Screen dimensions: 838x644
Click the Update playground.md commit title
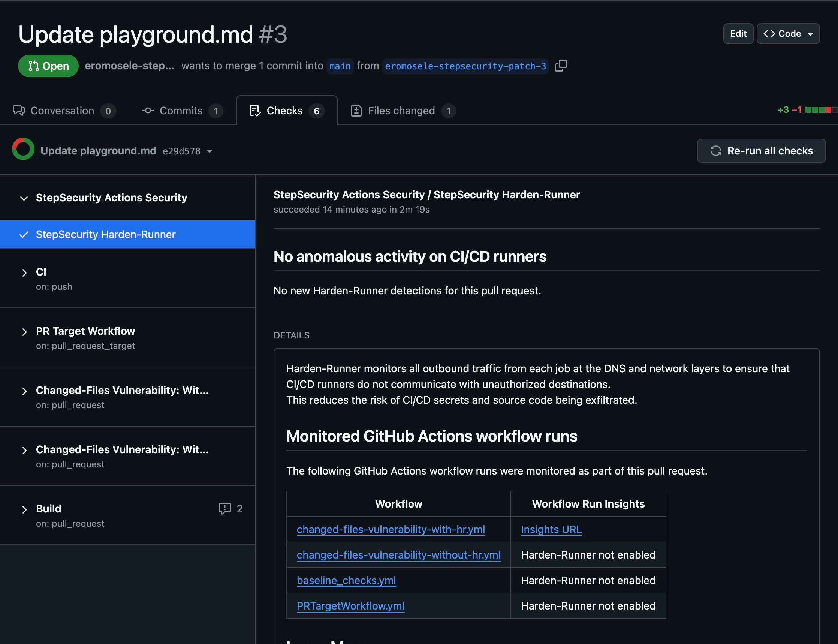(98, 151)
